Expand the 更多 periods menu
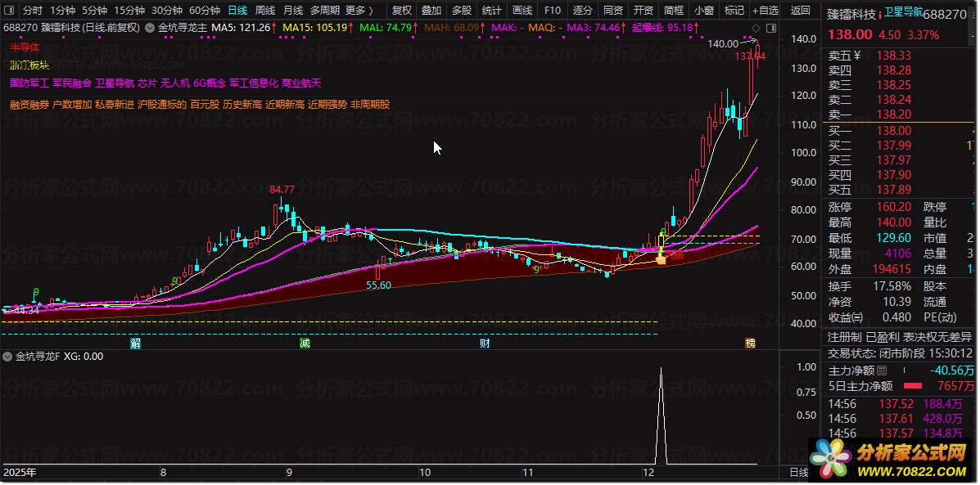This screenshot has height=485, width=980. (x=359, y=10)
